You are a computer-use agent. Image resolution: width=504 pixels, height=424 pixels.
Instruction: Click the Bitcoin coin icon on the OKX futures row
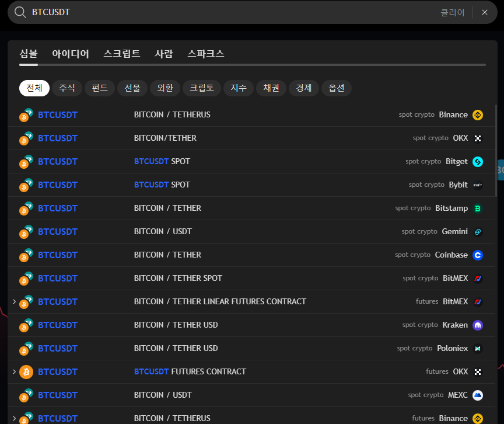pos(26,372)
